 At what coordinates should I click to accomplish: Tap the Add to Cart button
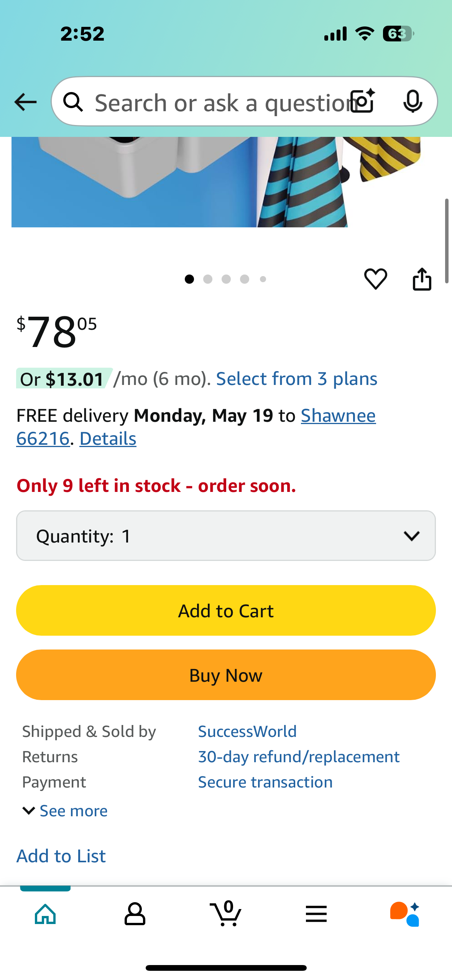pos(226,610)
